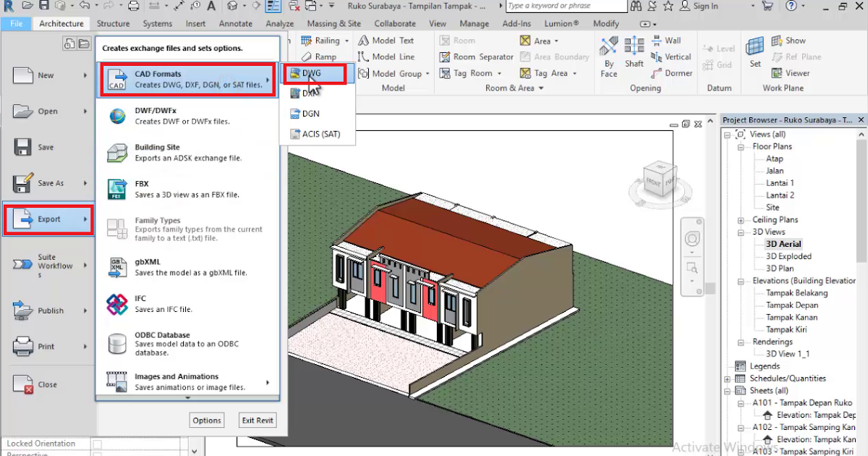Select CAD Formats export option

coord(187,80)
